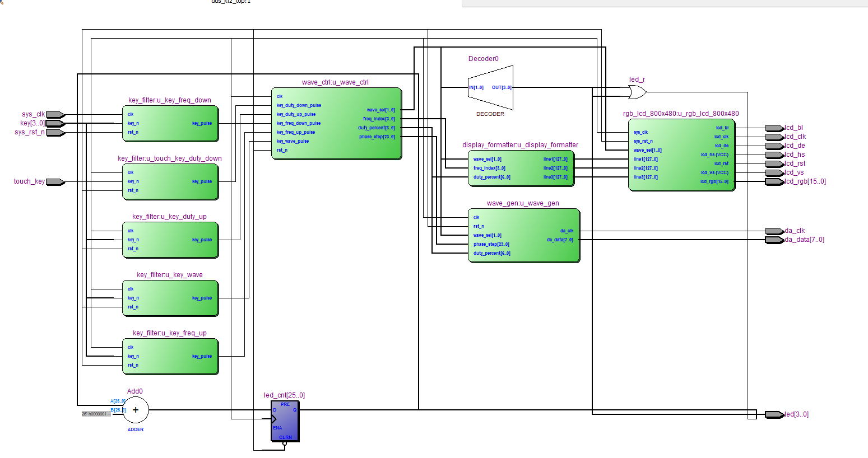Click the CLRN port on led_cnt register
This screenshot has width=868, height=458.
coord(285,437)
